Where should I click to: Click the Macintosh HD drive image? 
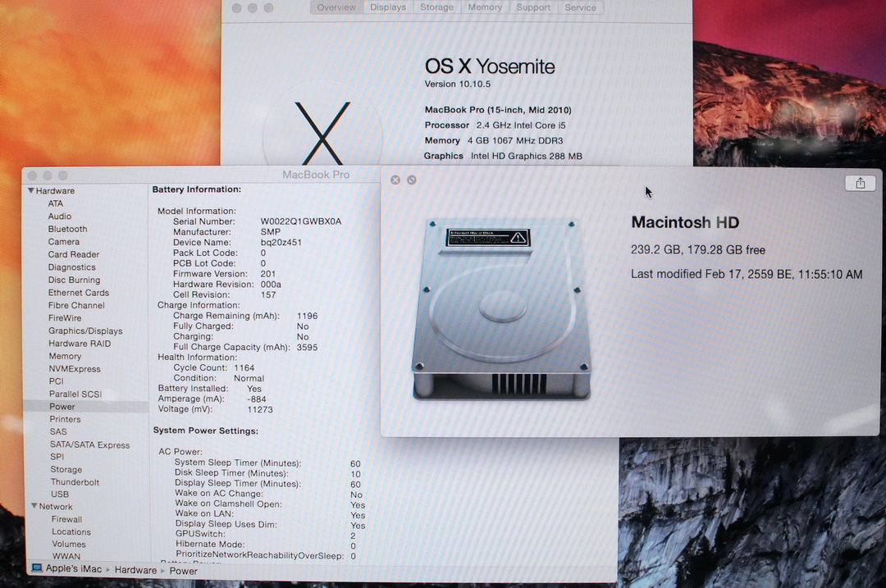(501, 309)
